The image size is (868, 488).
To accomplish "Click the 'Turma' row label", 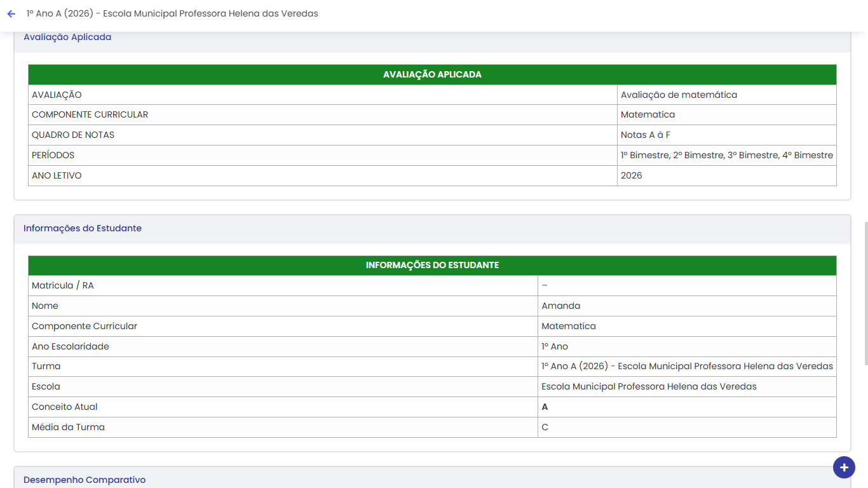I will pyautogui.click(x=46, y=366).
